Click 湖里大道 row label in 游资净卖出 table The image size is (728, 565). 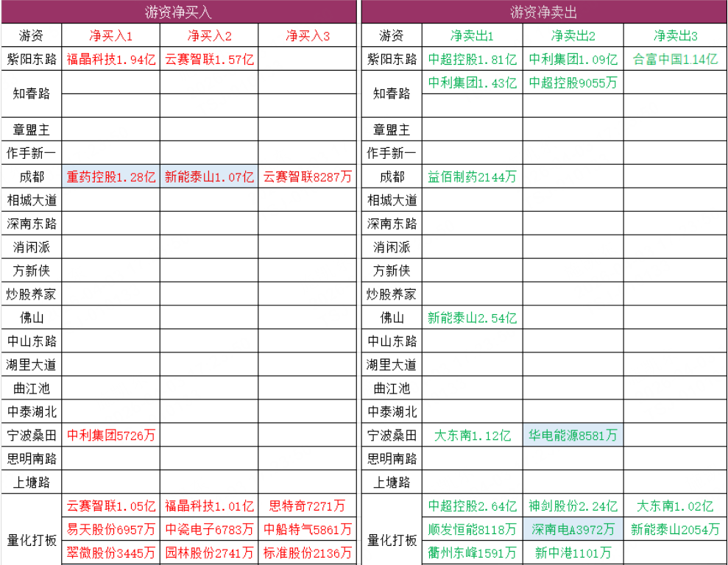pyautogui.click(x=392, y=365)
